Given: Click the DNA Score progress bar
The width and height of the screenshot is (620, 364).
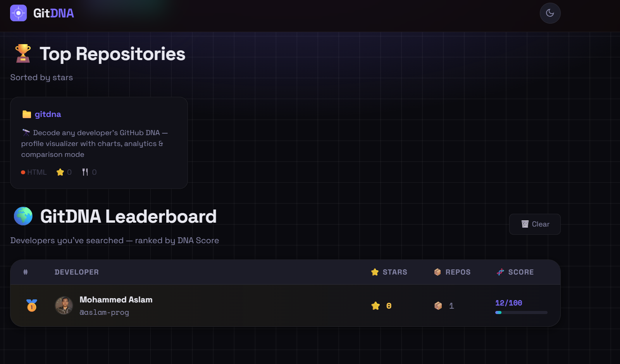Looking at the screenshot, I should (521, 312).
